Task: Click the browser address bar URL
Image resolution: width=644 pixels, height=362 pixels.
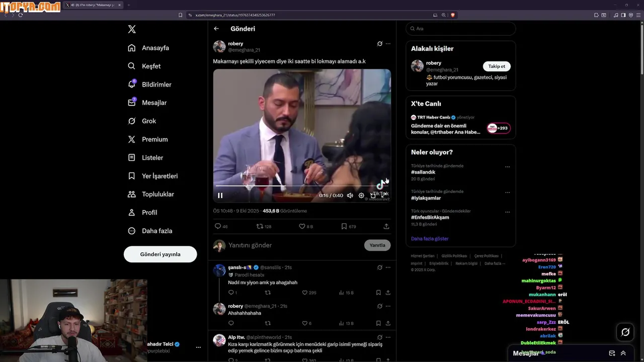Action: pyautogui.click(x=235, y=15)
